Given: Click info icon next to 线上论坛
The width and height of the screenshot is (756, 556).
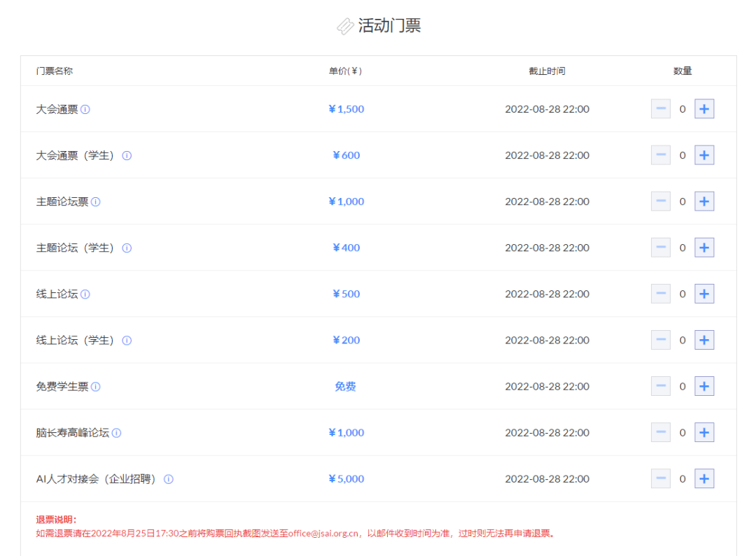Looking at the screenshot, I should coord(85,294).
